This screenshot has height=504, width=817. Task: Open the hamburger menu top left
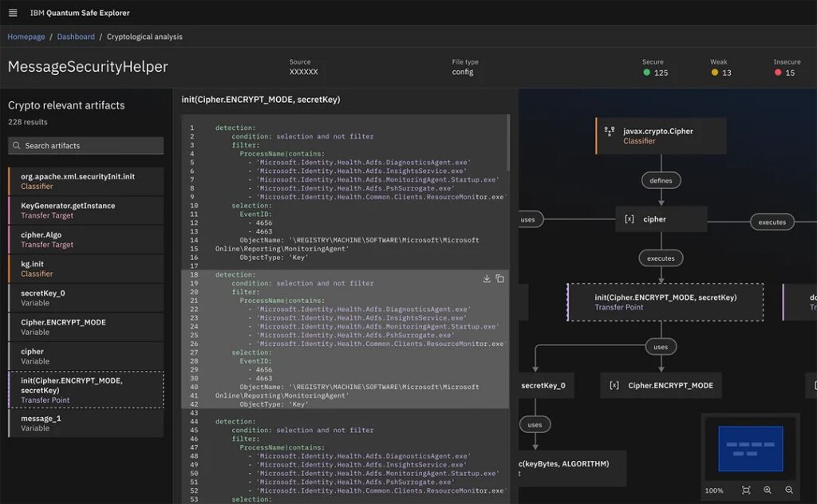11,12
